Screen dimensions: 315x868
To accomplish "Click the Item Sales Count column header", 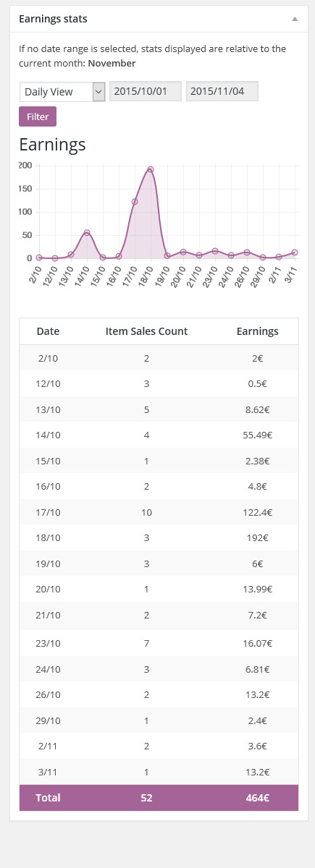I will coord(146,331).
